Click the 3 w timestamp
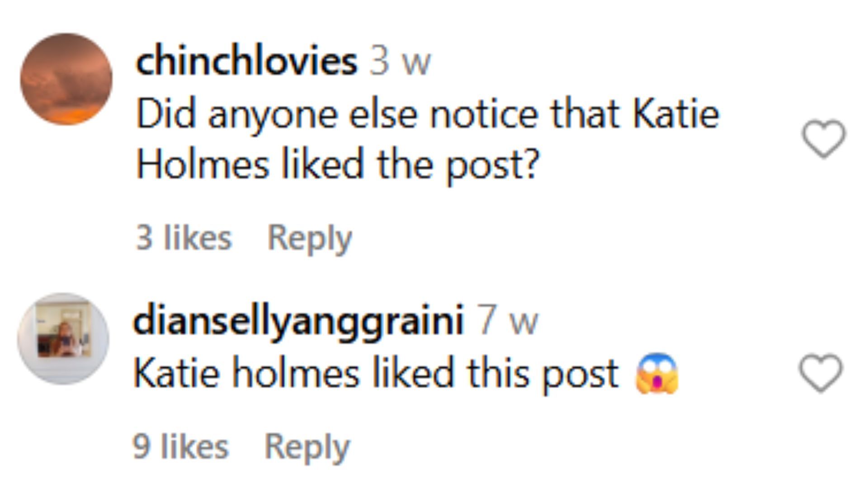Viewport: 868px width, 488px height. click(x=400, y=62)
